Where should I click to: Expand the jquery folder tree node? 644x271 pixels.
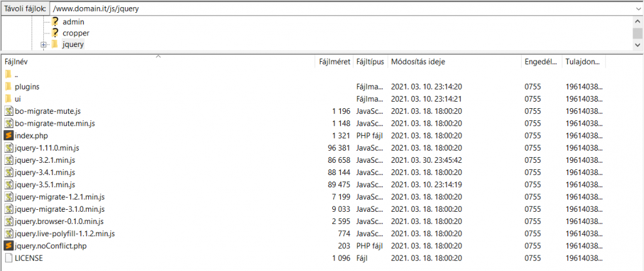(44, 45)
